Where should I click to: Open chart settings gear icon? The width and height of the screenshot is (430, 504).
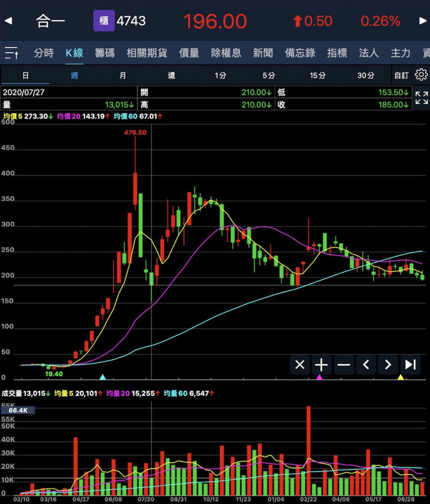(420, 75)
